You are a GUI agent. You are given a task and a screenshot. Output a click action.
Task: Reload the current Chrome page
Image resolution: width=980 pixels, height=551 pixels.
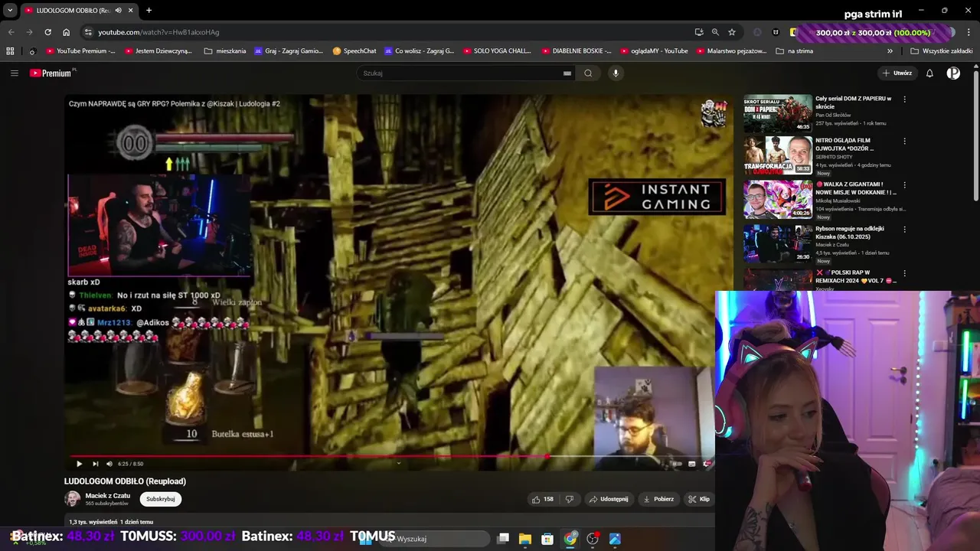click(x=47, y=32)
